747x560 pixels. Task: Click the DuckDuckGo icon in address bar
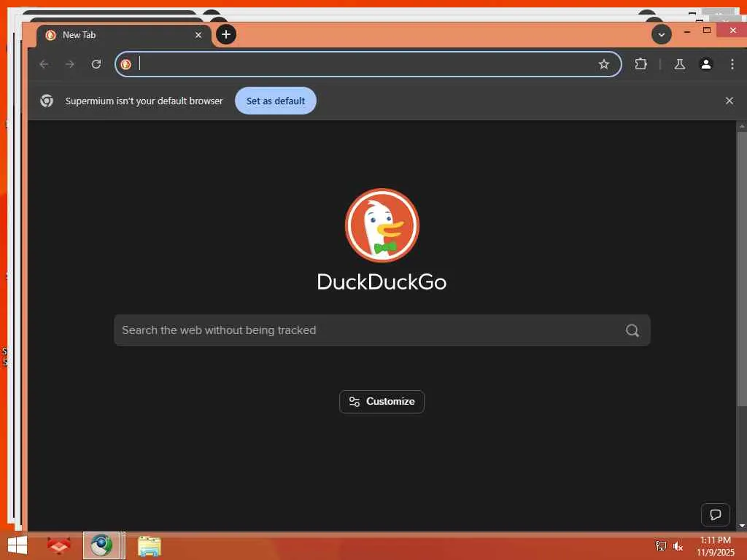[125, 64]
